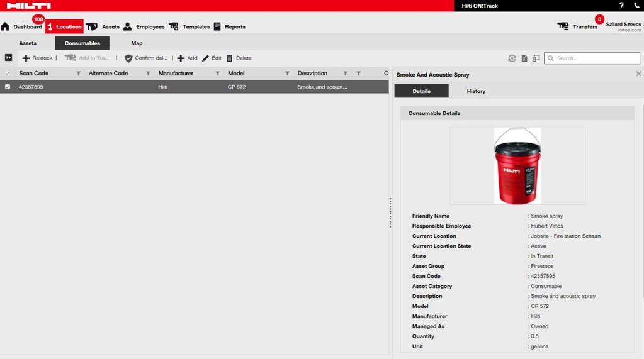Click Jobsite - Fire station Schaan value
Viewport: 644px width, 359px height.
point(565,236)
